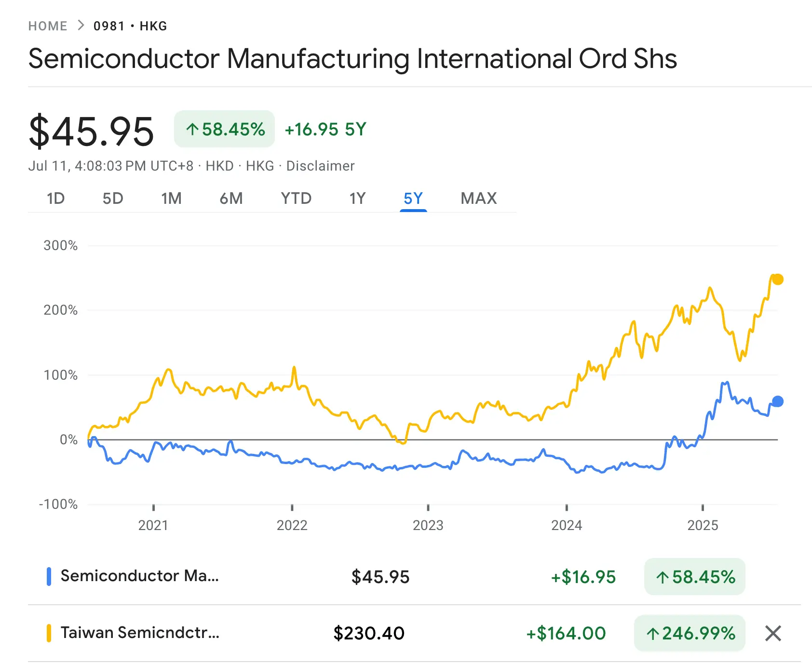
Task: Click the 200% y-axis label
Action: (61, 310)
